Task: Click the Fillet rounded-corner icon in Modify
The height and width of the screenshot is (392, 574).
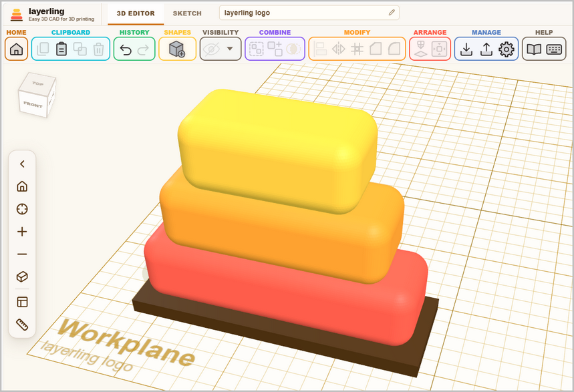Action: click(x=394, y=49)
